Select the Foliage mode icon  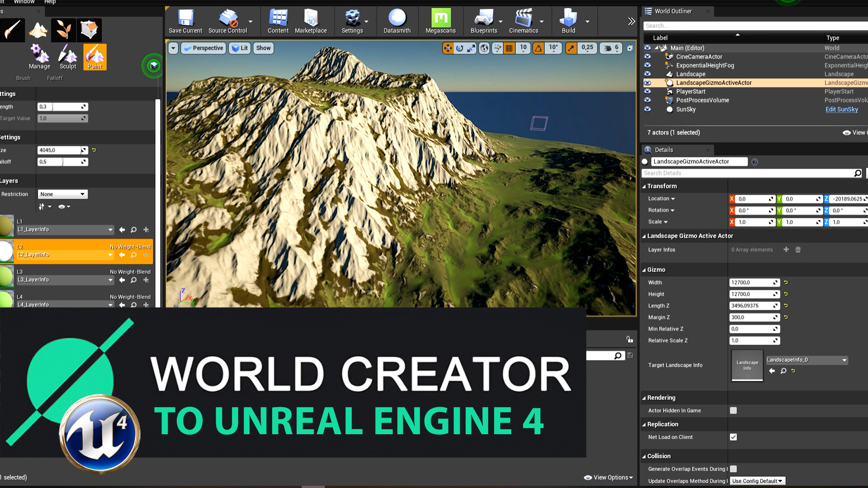pyautogui.click(x=63, y=30)
